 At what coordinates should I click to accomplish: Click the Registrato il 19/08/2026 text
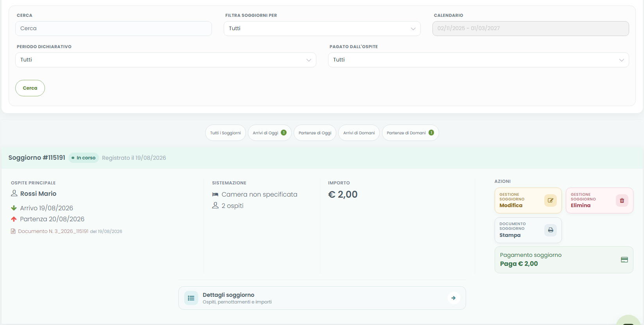(134, 158)
